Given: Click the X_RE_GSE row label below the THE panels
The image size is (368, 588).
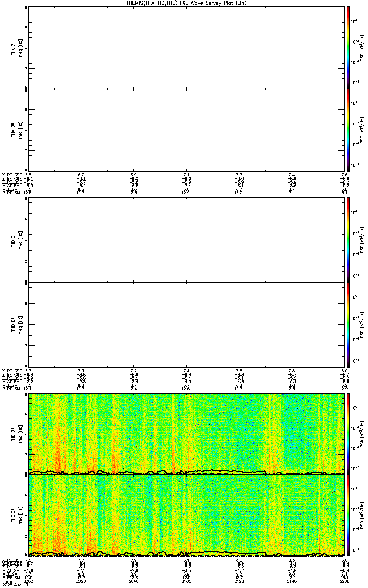Looking at the screenshot, I should [x=11, y=560].
